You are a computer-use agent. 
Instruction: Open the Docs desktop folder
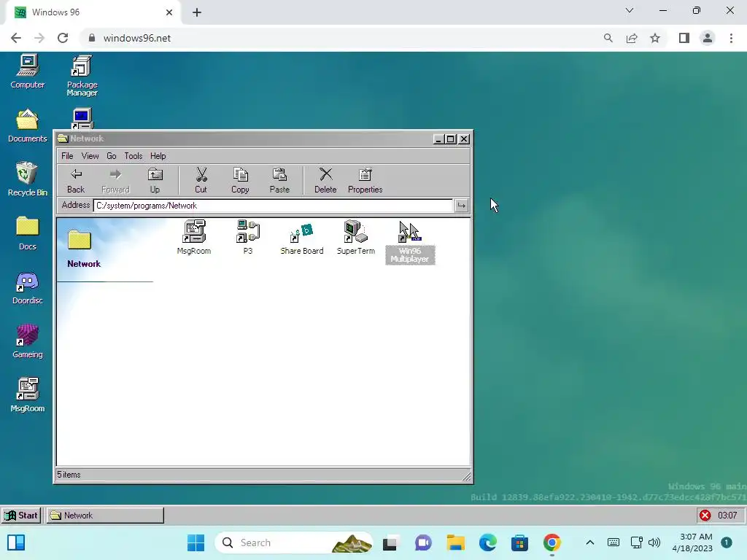click(x=28, y=233)
